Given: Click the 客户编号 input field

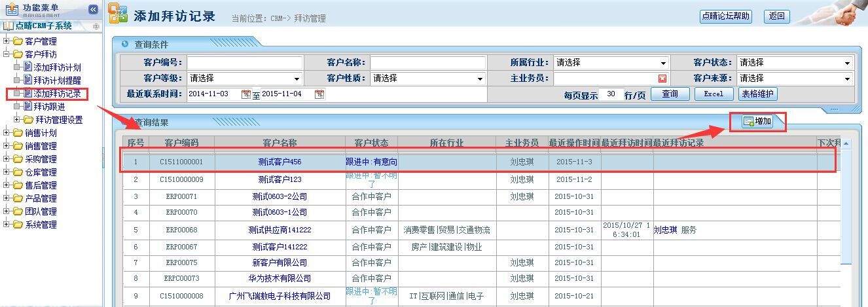Looking at the screenshot, I should (245, 63).
